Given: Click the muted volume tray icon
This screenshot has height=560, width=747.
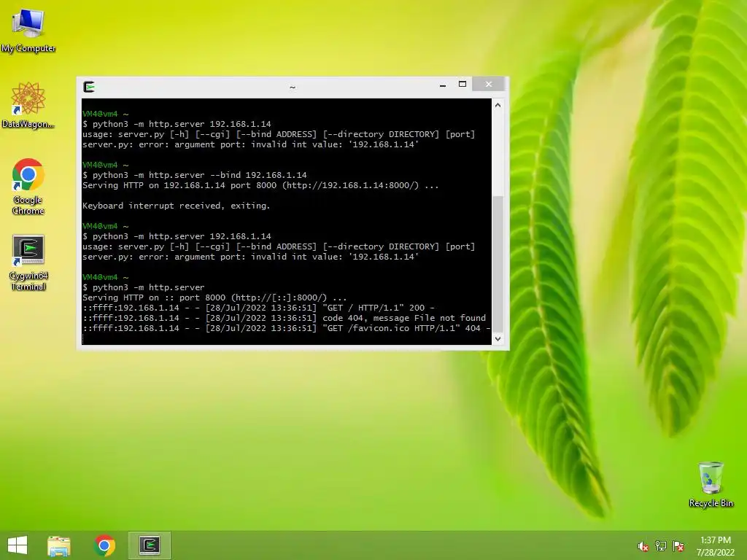Looking at the screenshot, I should point(643,546).
